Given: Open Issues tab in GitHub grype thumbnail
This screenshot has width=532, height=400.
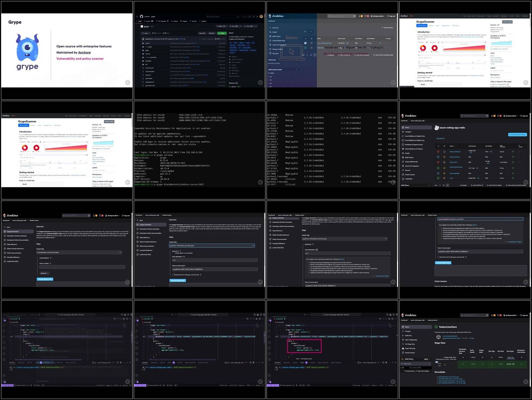Looking at the screenshot, I should pos(149,21).
